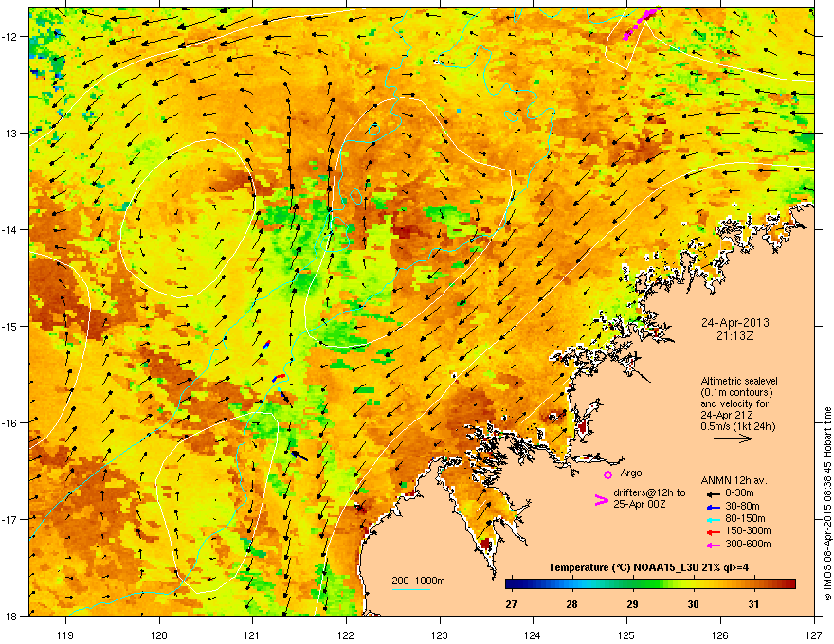This screenshot has width=834, height=644.
Task: Click the colorbar tick label '31'
Action: (753, 604)
